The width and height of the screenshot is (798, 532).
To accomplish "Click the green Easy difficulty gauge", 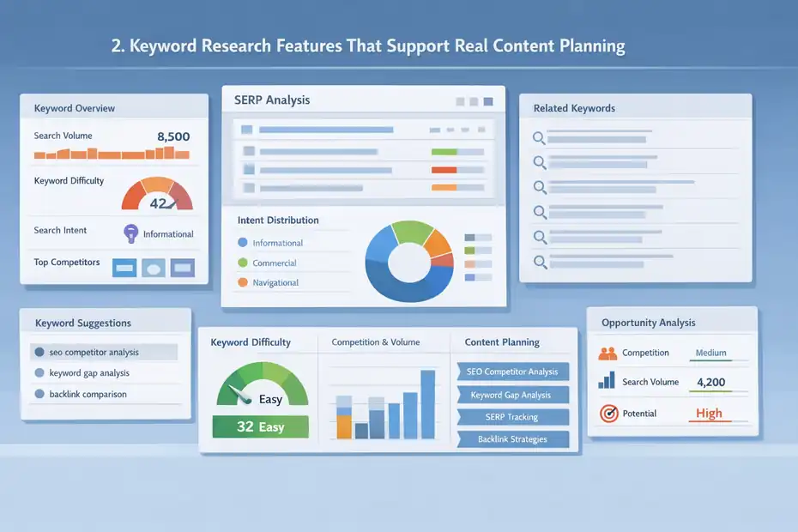I will click(x=263, y=384).
